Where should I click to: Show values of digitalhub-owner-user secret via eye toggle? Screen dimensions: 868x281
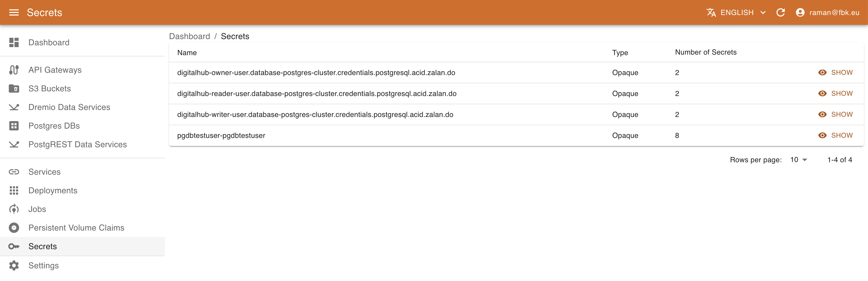click(x=822, y=72)
